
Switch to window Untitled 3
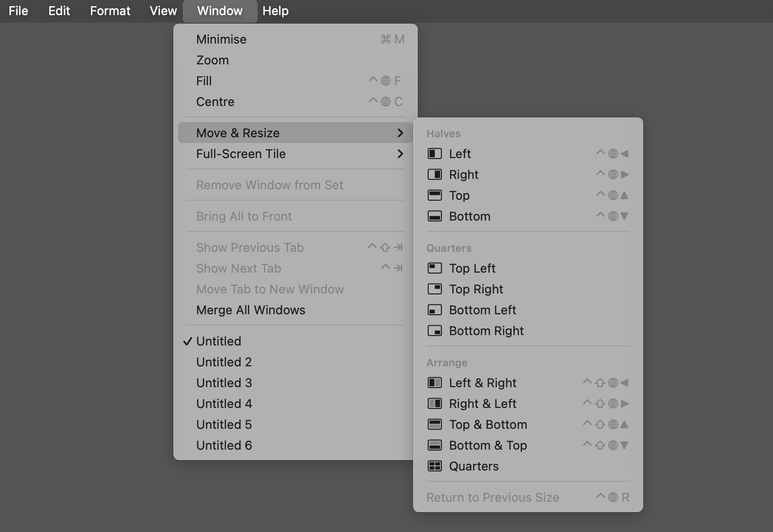296,383
